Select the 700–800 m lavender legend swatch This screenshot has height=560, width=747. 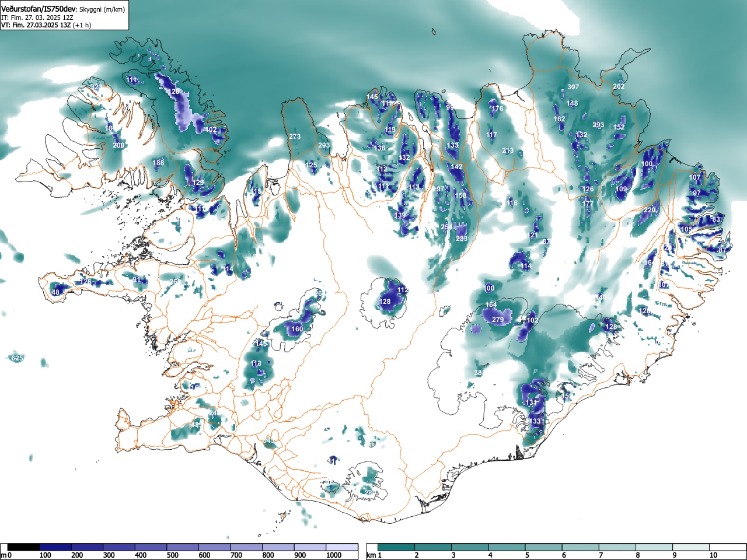[x=247, y=547]
